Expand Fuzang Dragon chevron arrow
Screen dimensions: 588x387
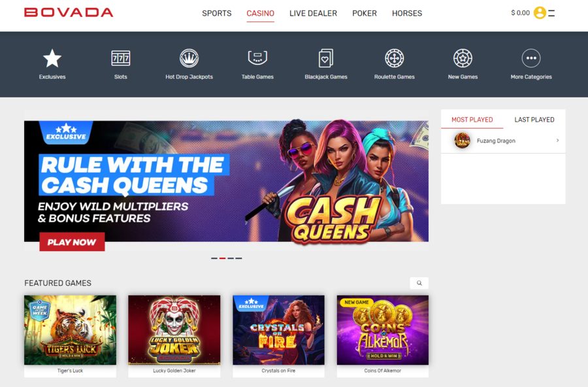point(558,141)
